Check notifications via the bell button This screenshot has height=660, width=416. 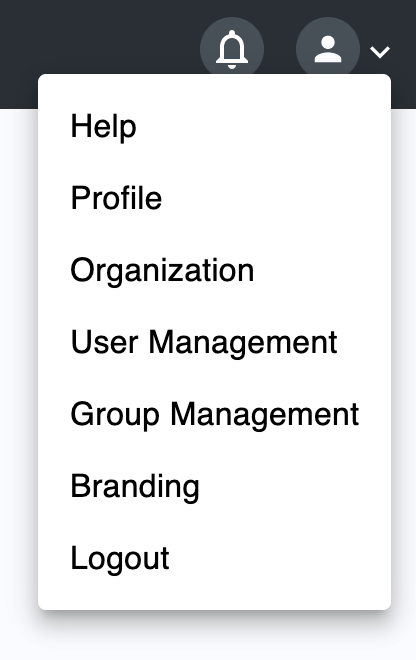(x=232, y=49)
